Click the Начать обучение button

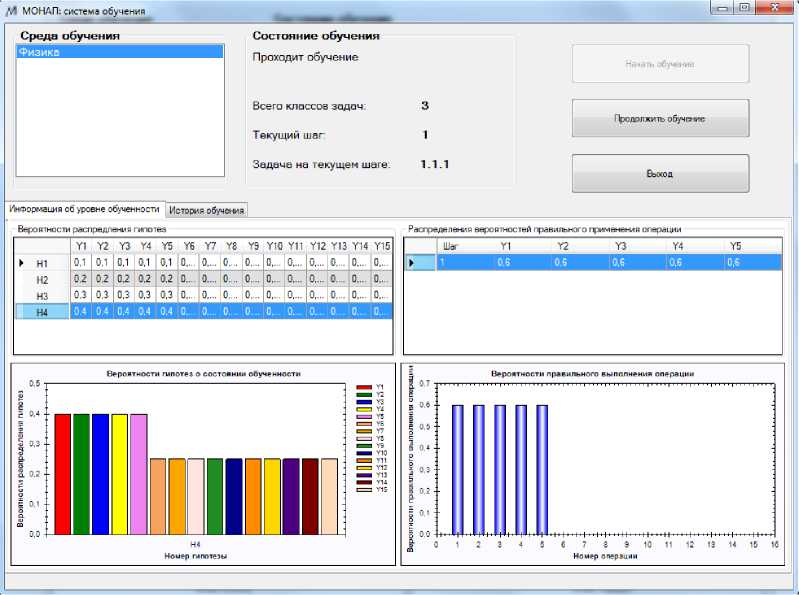click(x=660, y=64)
